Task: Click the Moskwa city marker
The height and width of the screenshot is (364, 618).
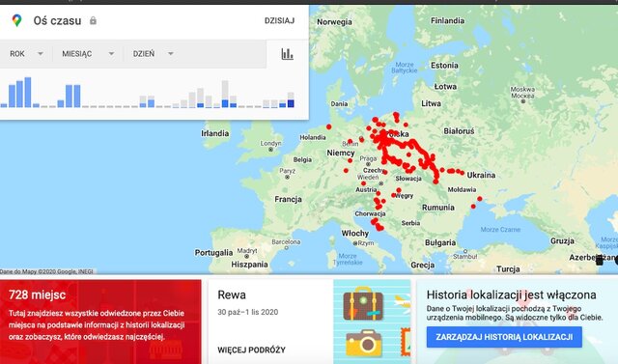Action: [x=523, y=101]
